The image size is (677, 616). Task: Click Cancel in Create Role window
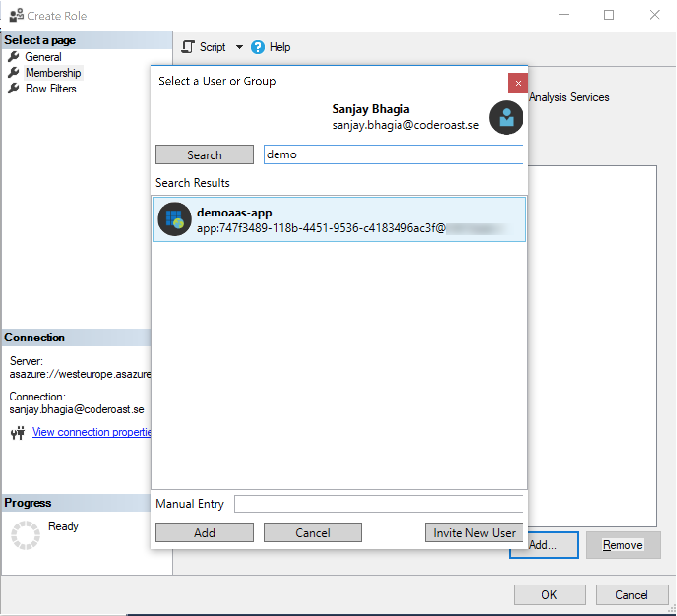click(x=632, y=595)
